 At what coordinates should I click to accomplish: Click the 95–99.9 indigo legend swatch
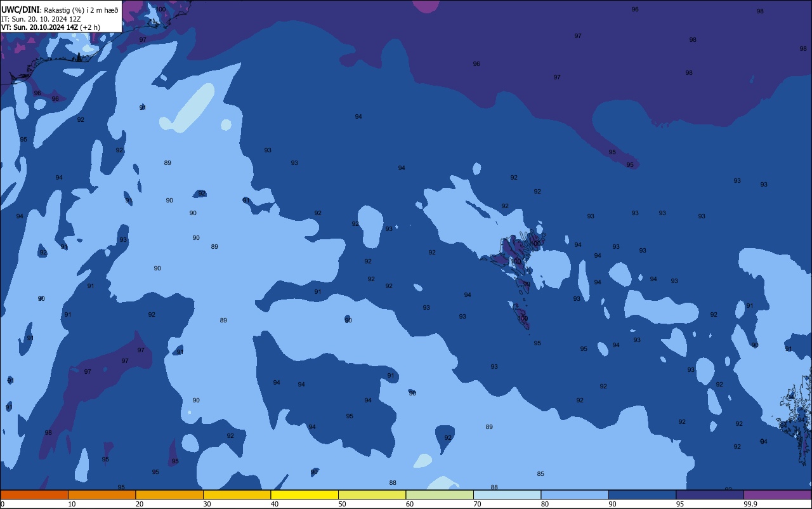coord(710,494)
